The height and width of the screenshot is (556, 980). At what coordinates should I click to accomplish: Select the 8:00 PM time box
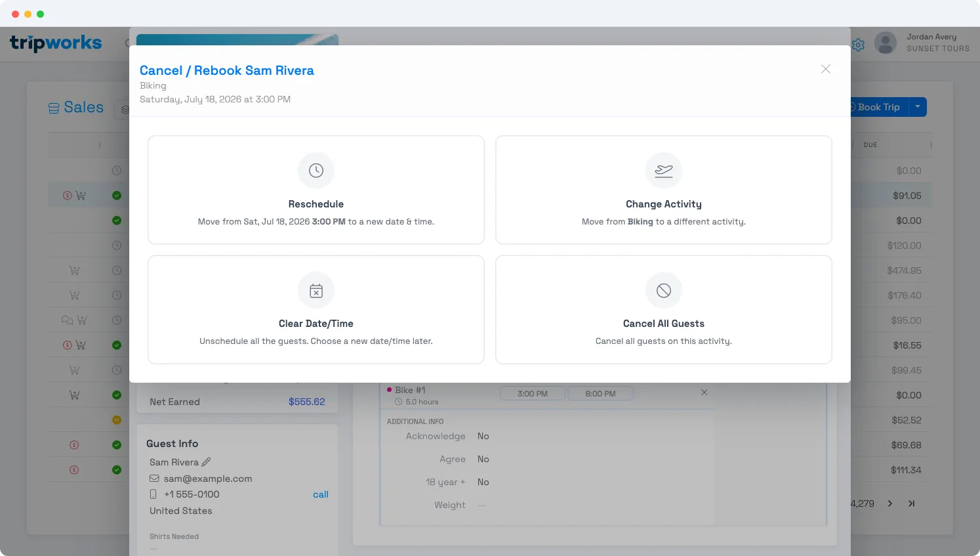point(601,394)
